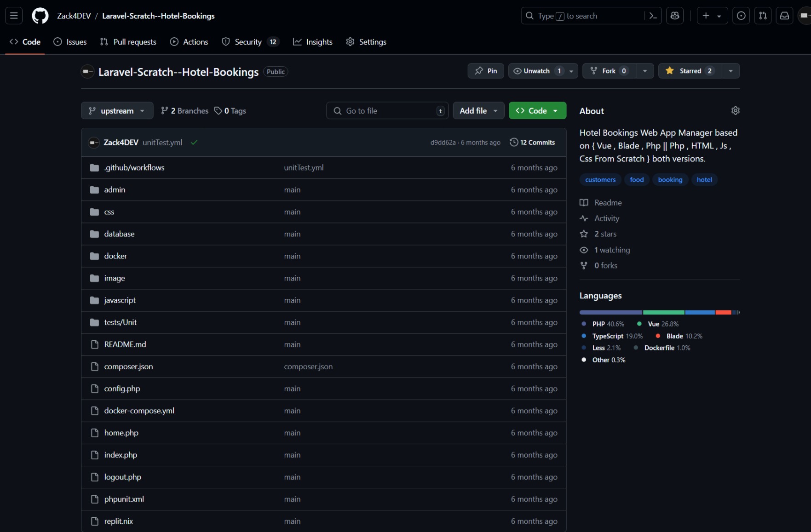The height and width of the screenshot is (532, 811).
Task: Switch to the Pull requests tab
Action: click(128, 42)
